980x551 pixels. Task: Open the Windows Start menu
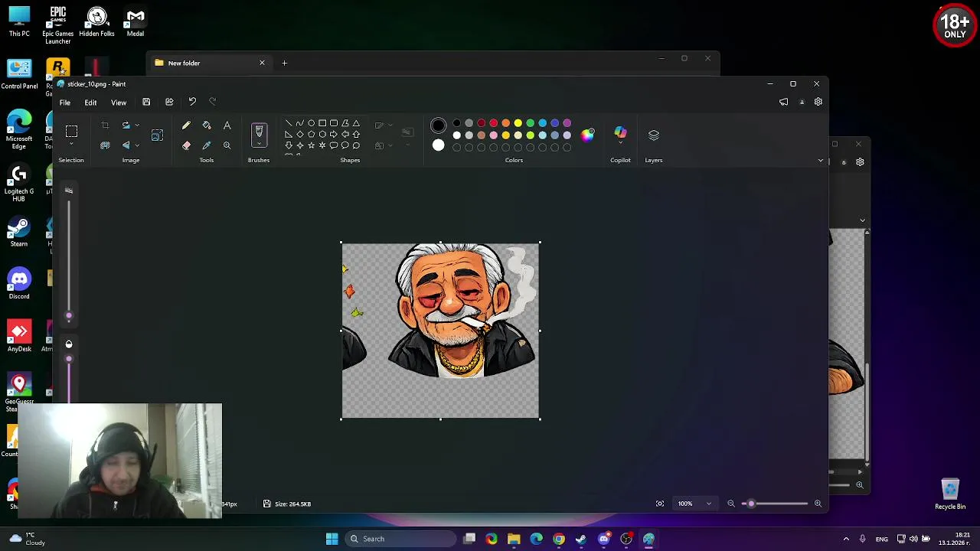click(x=332, y=539)
